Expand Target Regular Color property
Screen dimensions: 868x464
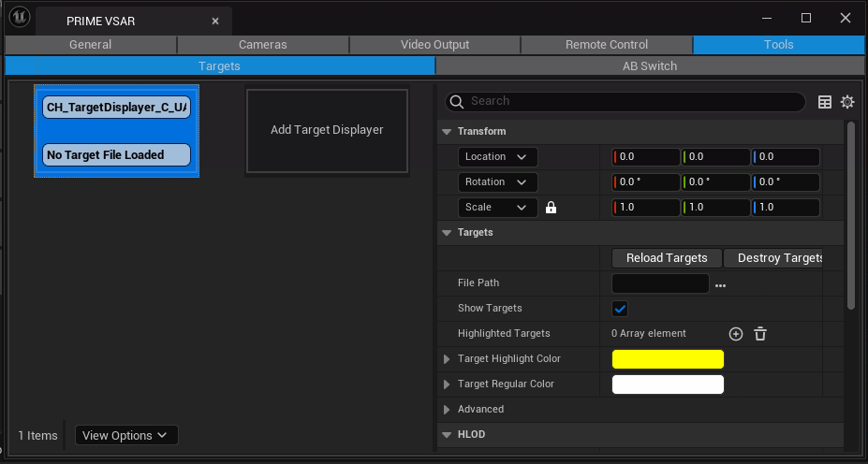coord(447,384)
